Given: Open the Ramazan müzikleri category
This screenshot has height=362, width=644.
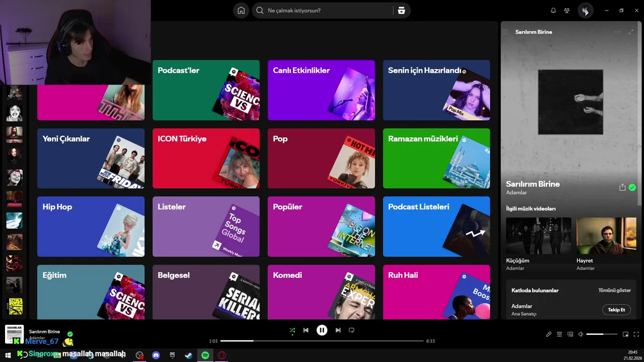Looking at the screenshot, I should [436, 158].
